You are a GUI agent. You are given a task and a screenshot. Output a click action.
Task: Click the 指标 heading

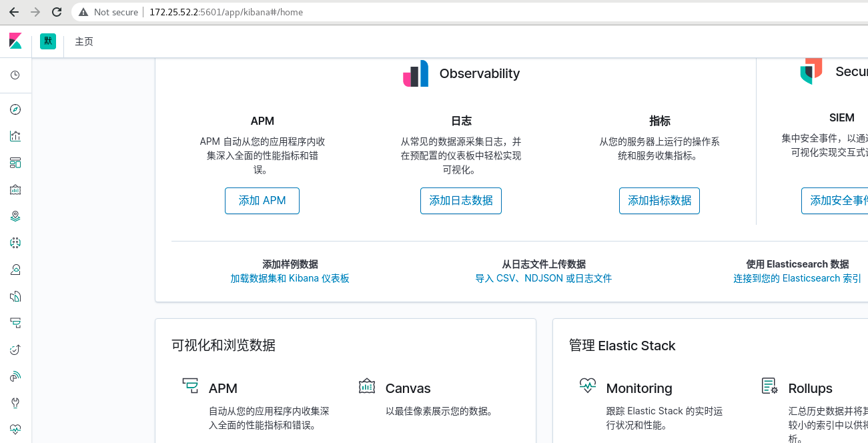point(659,121)
